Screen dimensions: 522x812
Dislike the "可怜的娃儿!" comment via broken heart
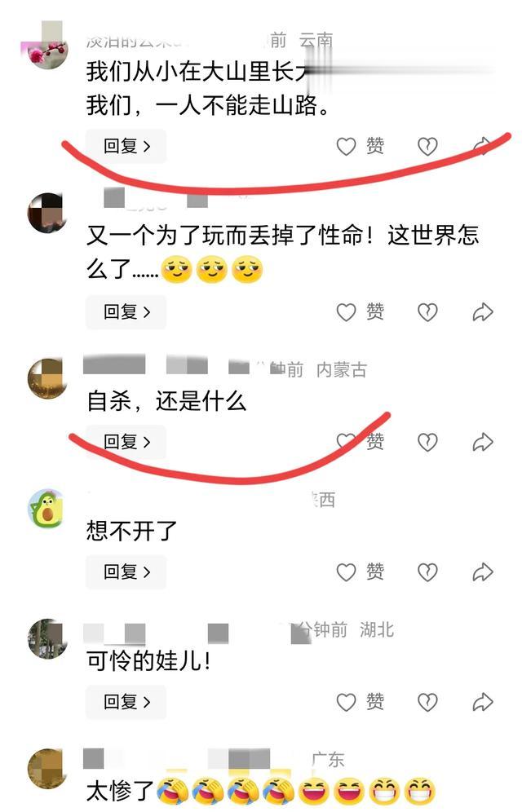click(x=427, y=702)
